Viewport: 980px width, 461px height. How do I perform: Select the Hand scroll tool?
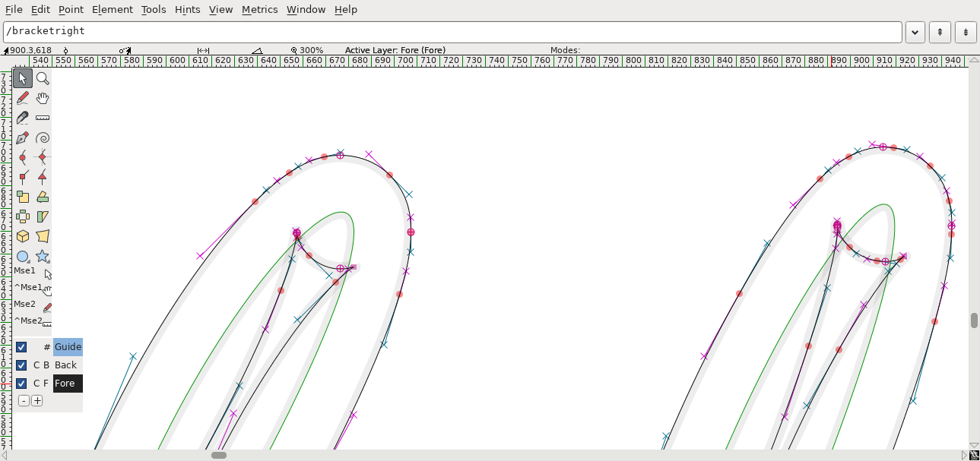[43, 98]
